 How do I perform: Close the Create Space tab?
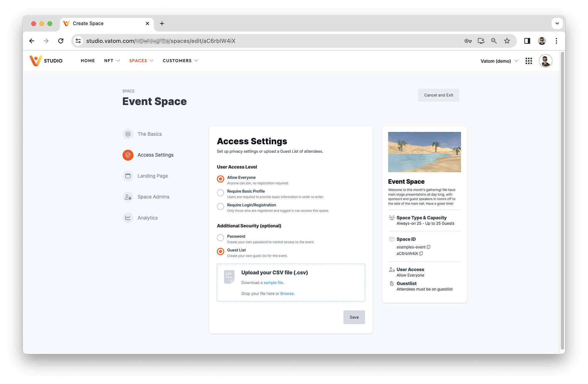pos(147,24)
